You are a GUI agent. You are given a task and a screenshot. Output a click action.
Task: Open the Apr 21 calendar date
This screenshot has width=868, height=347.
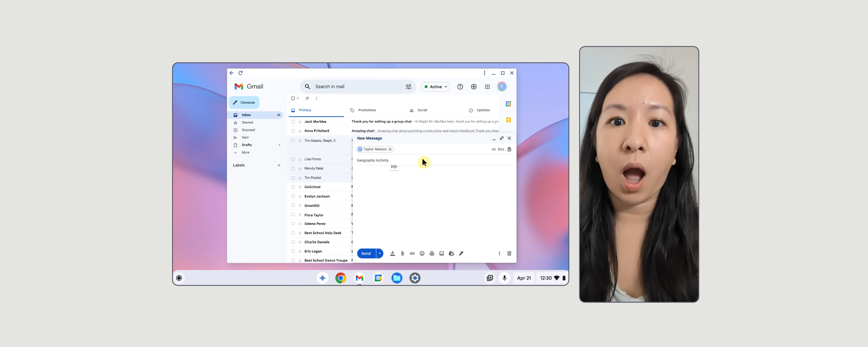[524, 278]
